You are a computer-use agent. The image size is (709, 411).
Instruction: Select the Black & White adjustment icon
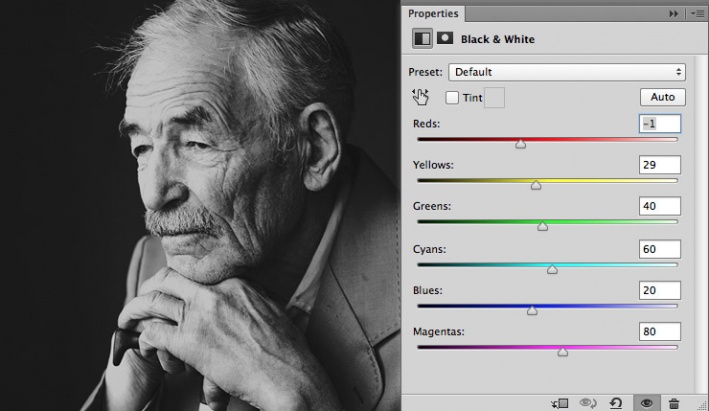click(x=422, y=39)
